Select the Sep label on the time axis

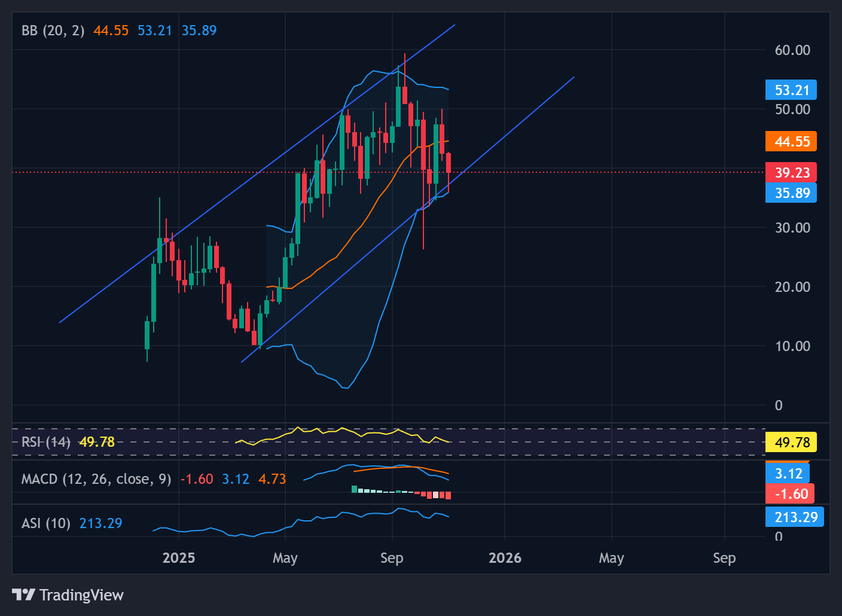[x=392, y=557]
